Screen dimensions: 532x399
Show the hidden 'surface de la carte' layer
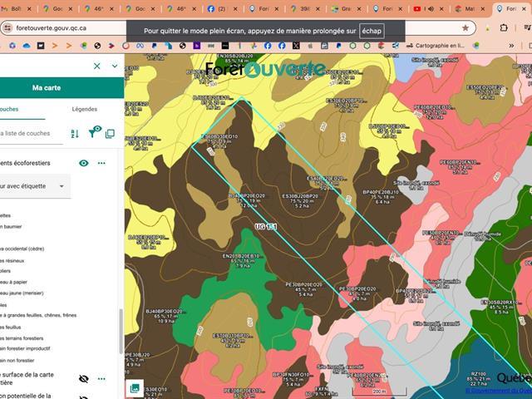pyautogui.click(x=83, y=378)
